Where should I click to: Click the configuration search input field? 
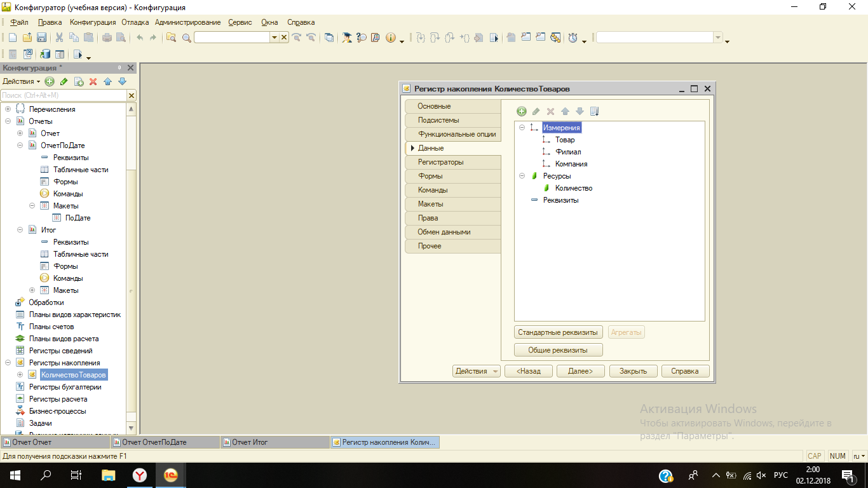click(x=64, y=95)
